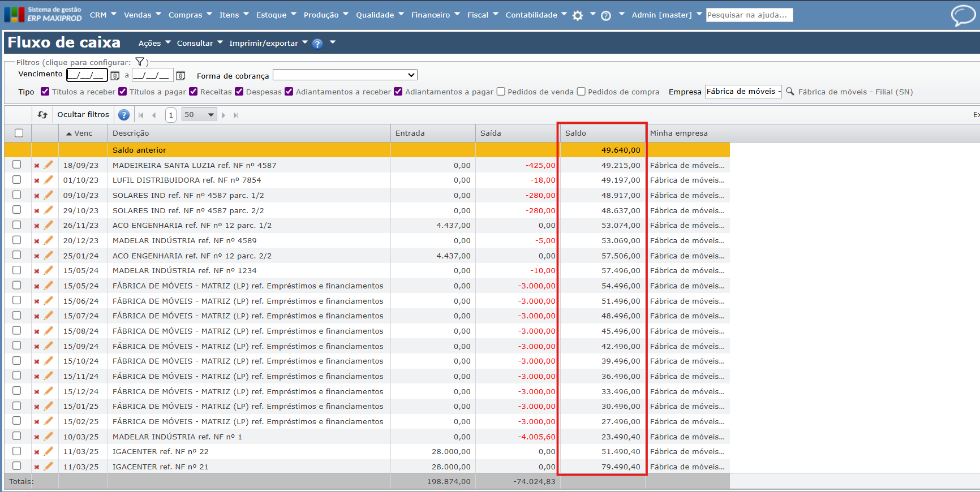This screenshot has width=980, height=492.
Task: Tick the select-all checkbox in table header
Action: [19, 133]
